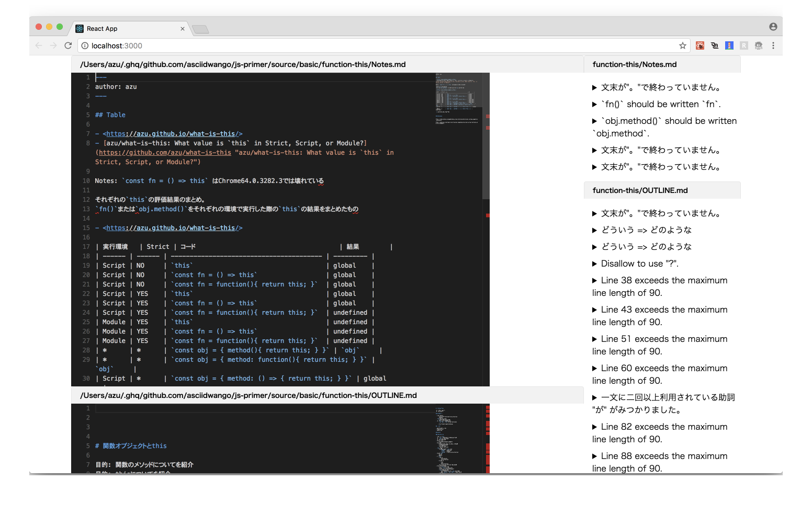Click the "実行環境" table header cell
The image size is (812, 515).
pos(115,247)
